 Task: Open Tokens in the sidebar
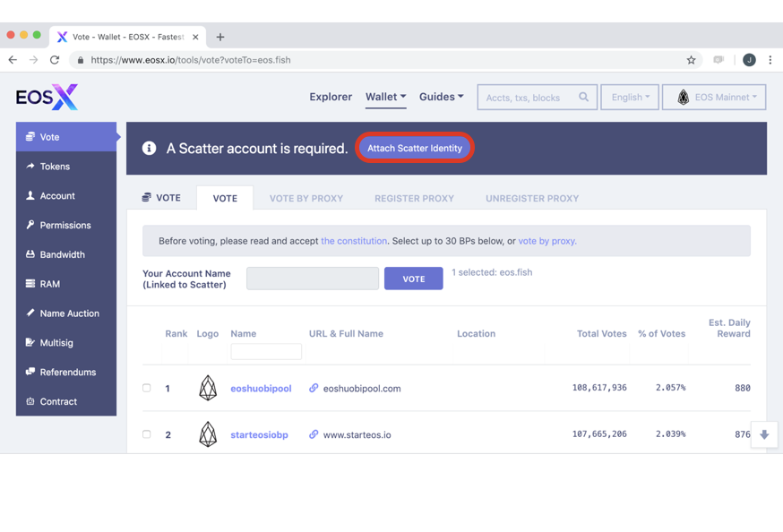point(66,167)
